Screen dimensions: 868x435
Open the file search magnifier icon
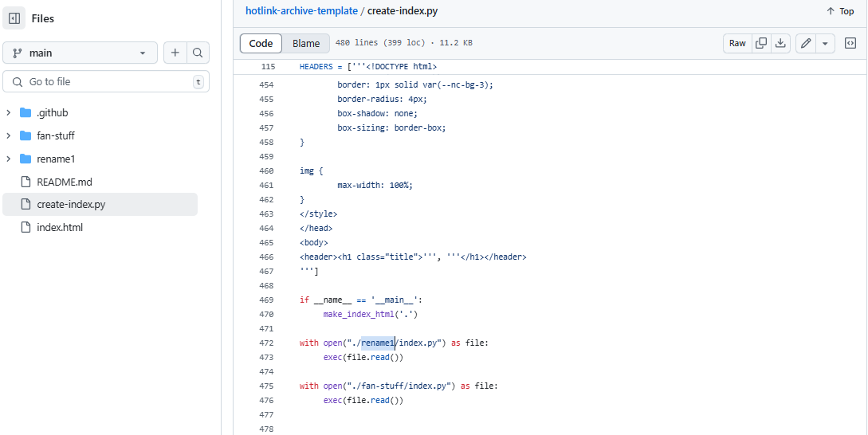pyautogui.click(x=198, y=53)
